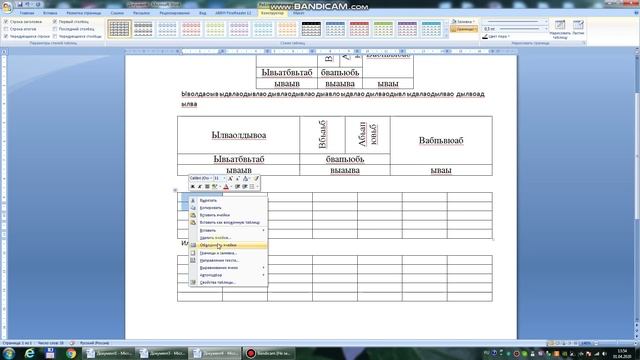Image resolution: width=640 pixels, height=360 pixels.
Task: Click Increase Indent in mini toolbar
Action: (x=244, y=187)
